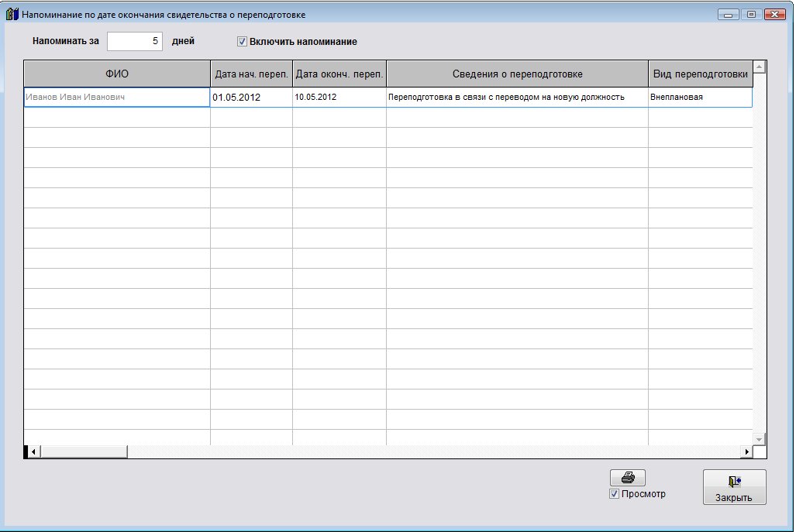Click Вид переподготовки column header
The height and width of the screenshot is (532, 796).
click(x=700, y=74)
